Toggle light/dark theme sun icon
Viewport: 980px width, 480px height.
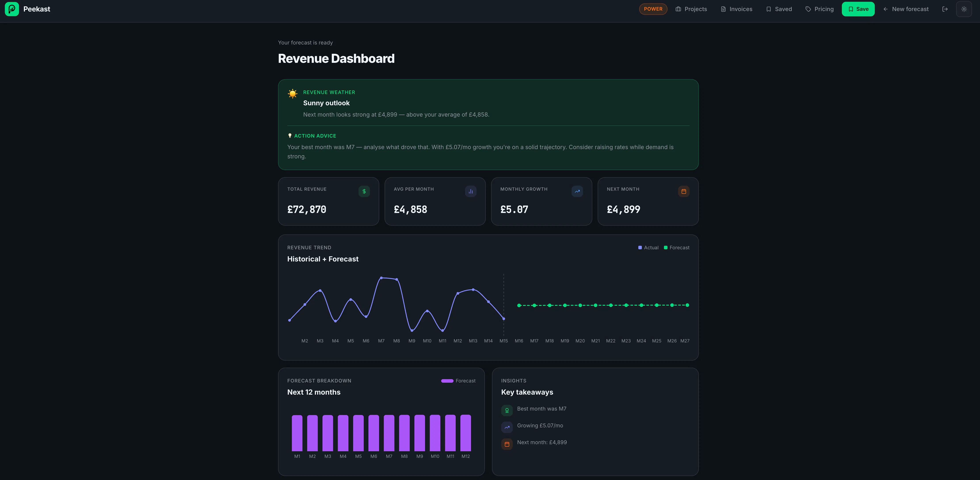coord(964,9)
